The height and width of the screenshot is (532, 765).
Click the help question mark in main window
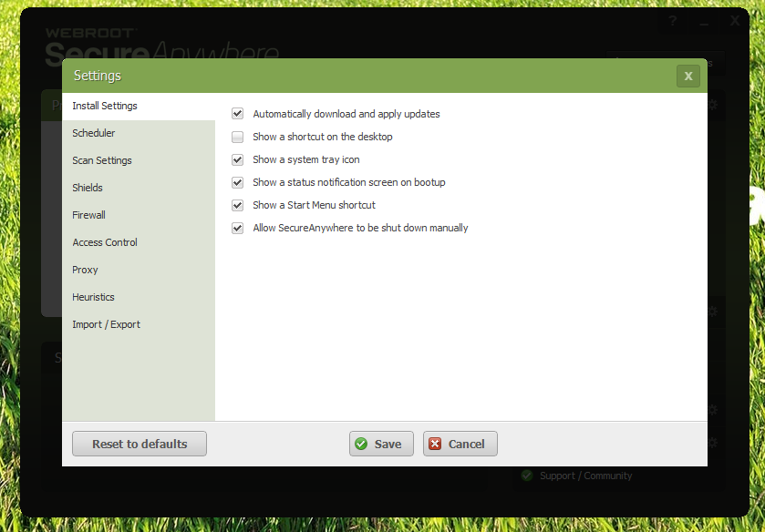[673, 21]
